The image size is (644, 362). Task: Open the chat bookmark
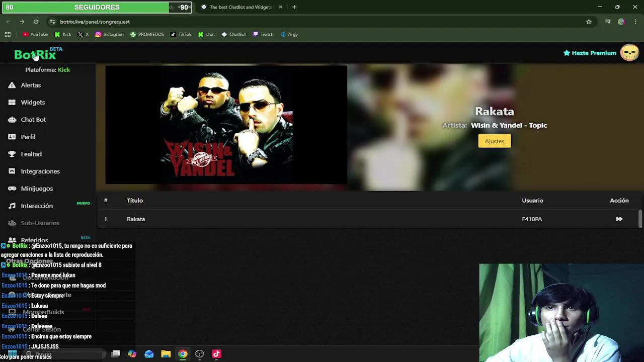coord(206,34)
